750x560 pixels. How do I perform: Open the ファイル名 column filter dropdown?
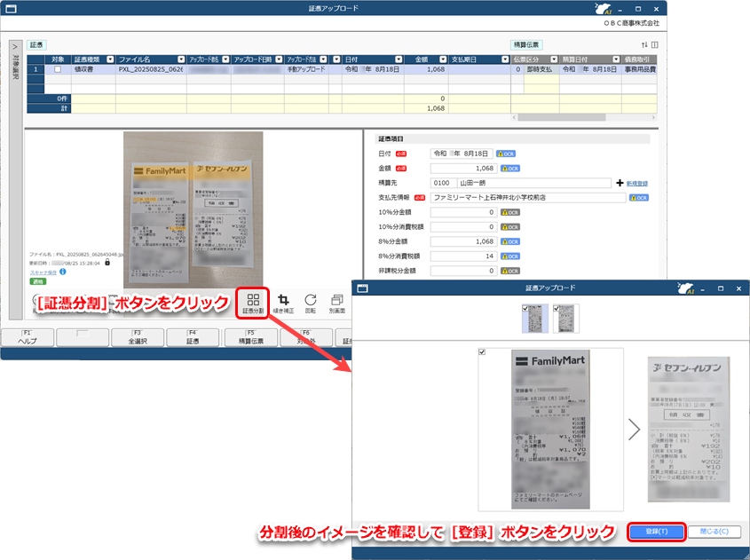coord(180,59)
